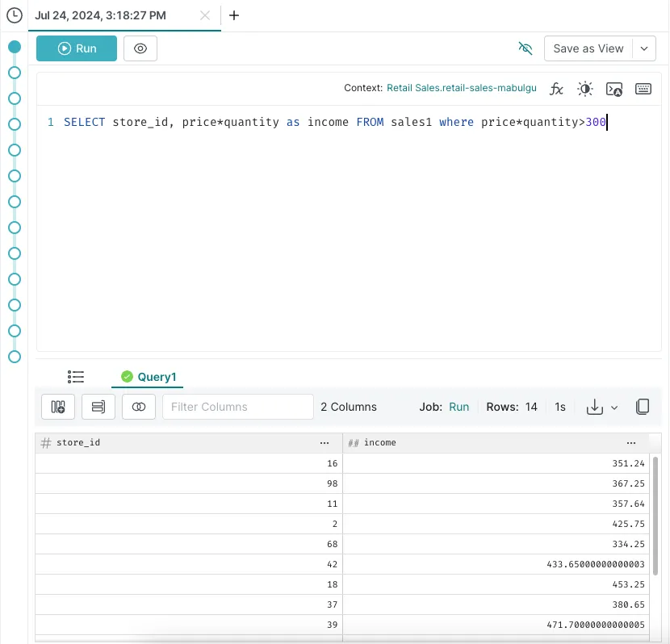This screenshot has height=644, width=670.
Task: Open the column manager icon in results toolbar
Action: (x=57, y=407)
